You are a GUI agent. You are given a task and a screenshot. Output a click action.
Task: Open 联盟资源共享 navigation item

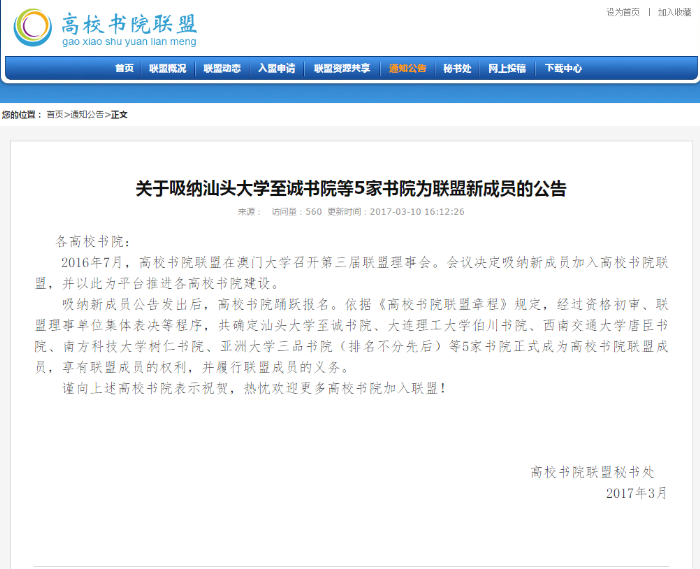click(342, 69)
